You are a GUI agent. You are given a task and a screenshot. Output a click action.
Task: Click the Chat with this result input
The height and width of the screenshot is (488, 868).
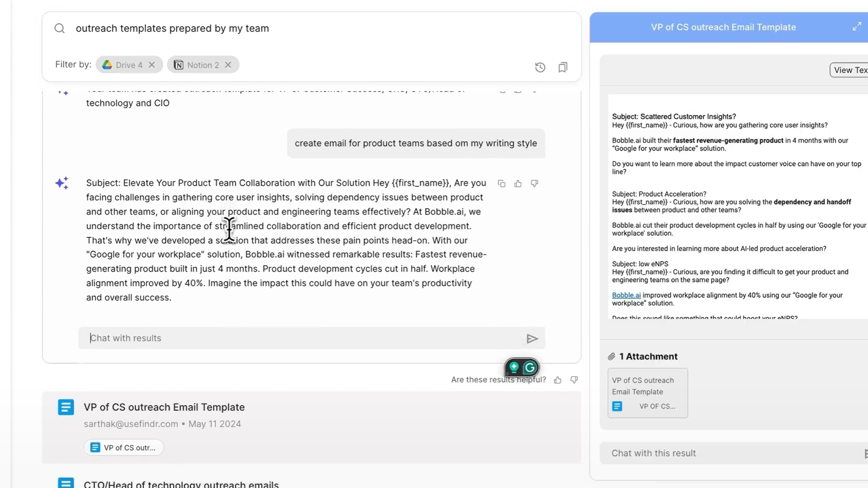pos(732,453)
